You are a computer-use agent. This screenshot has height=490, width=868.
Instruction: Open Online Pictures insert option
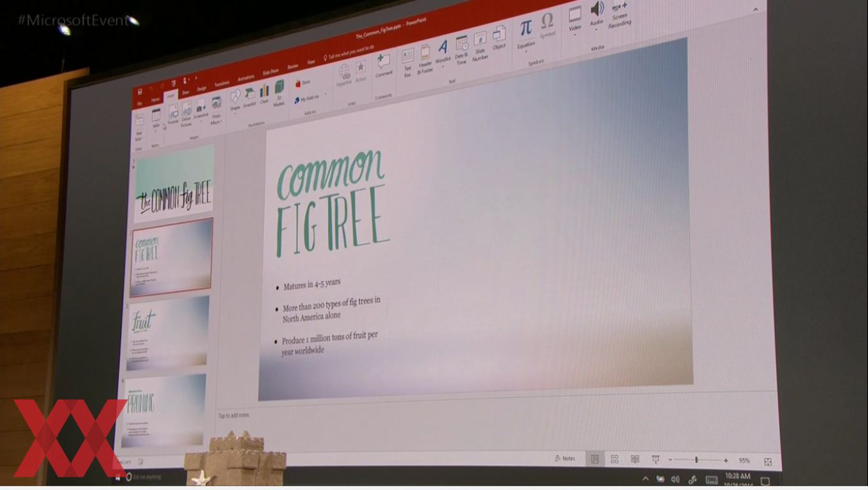[x=186, y=114]
